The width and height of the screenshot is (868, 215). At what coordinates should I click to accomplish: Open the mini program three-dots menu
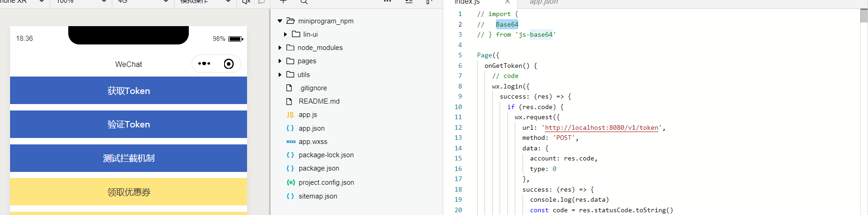click(x=204, y=64)
